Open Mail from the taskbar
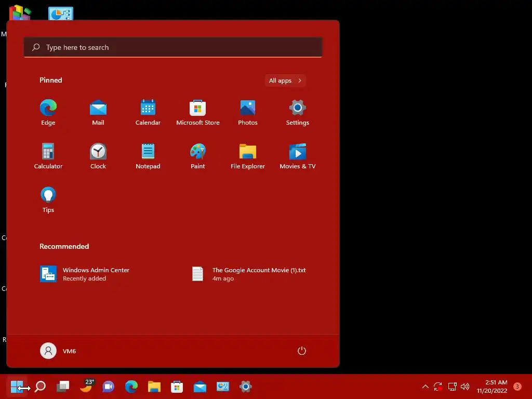The image size is (532, 399). tap(200, 387)
